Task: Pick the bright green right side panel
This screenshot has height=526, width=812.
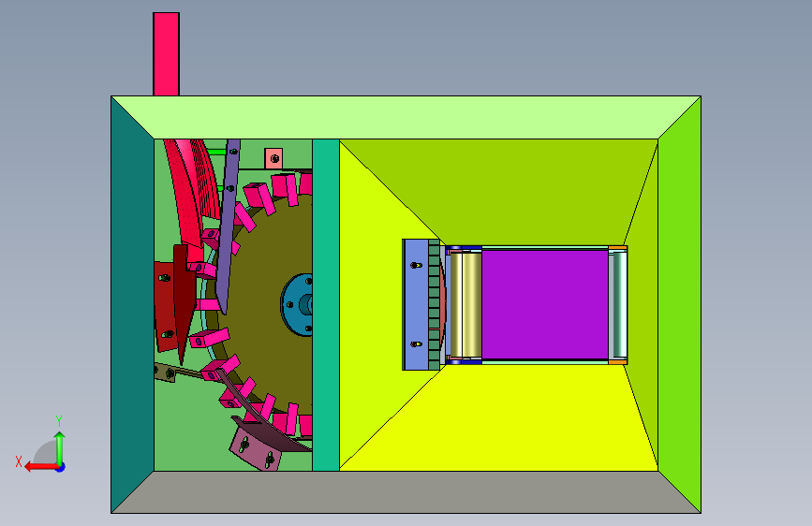Action: pos(679,304)
